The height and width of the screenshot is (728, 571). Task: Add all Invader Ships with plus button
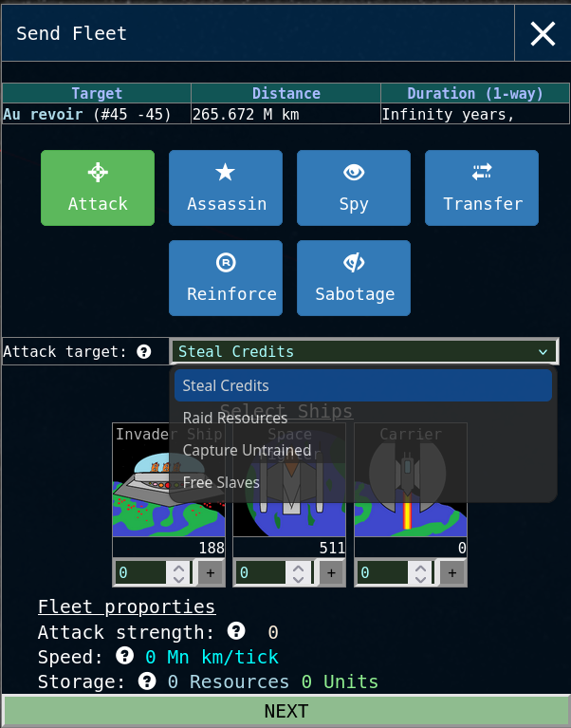click(211, 573)
